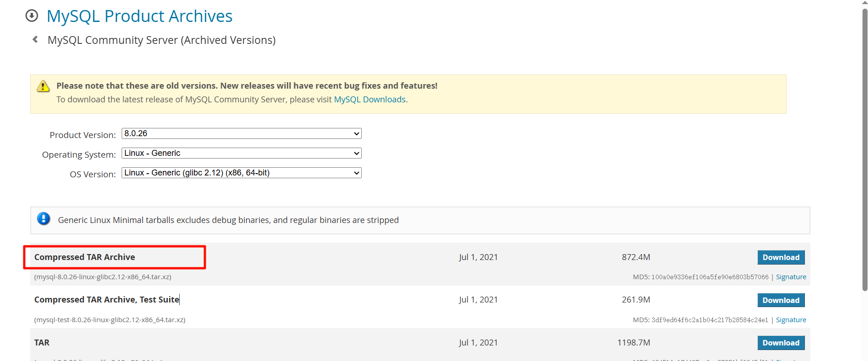The width and height of the screenshot is (868, 361).
Task: Click the MD5 checksum of Compressed TAR Archive
Action: 709,277
